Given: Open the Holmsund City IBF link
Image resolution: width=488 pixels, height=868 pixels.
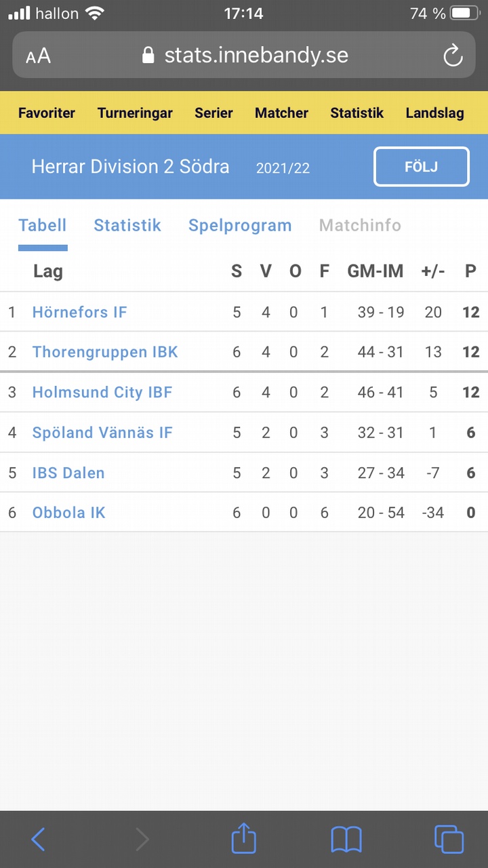Looking at the screenshot, I should [102, 392].
